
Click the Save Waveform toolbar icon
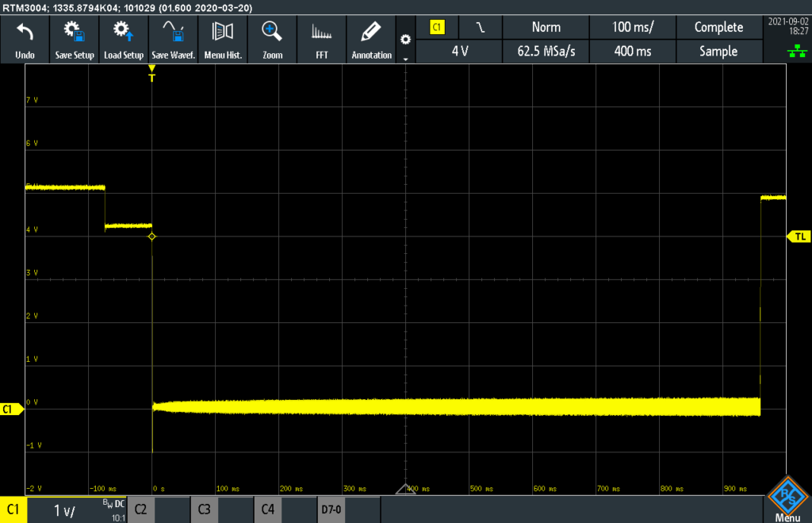click(173, 40)
